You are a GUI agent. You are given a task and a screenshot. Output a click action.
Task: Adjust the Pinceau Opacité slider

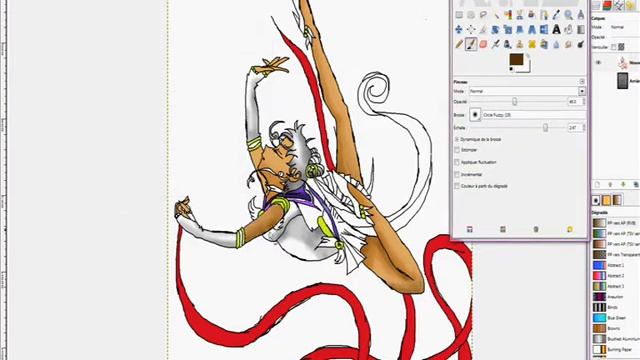tap(518, 102)
